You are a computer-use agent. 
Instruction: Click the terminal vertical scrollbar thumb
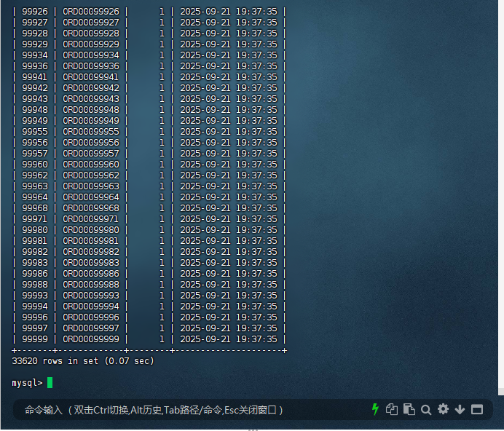click(501, 392)
